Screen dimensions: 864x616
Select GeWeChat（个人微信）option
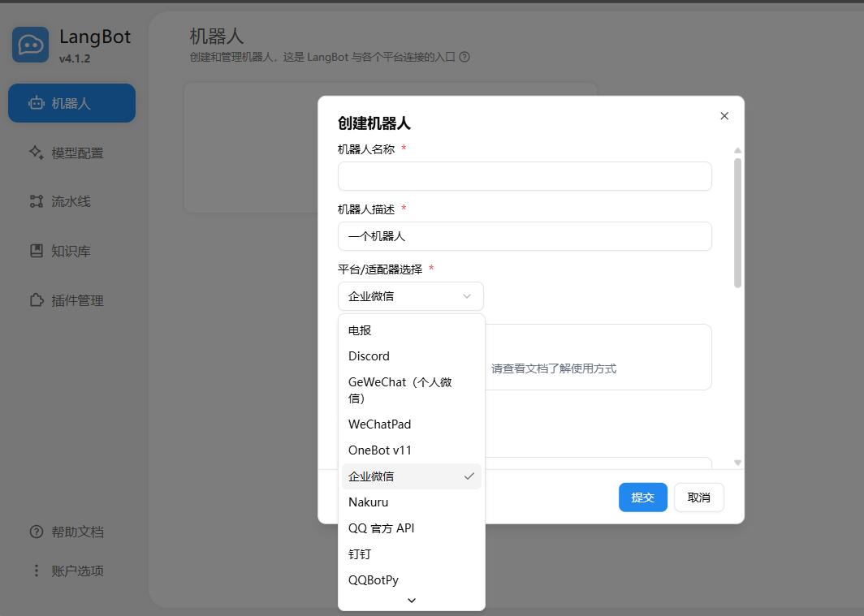click(411, 390)
